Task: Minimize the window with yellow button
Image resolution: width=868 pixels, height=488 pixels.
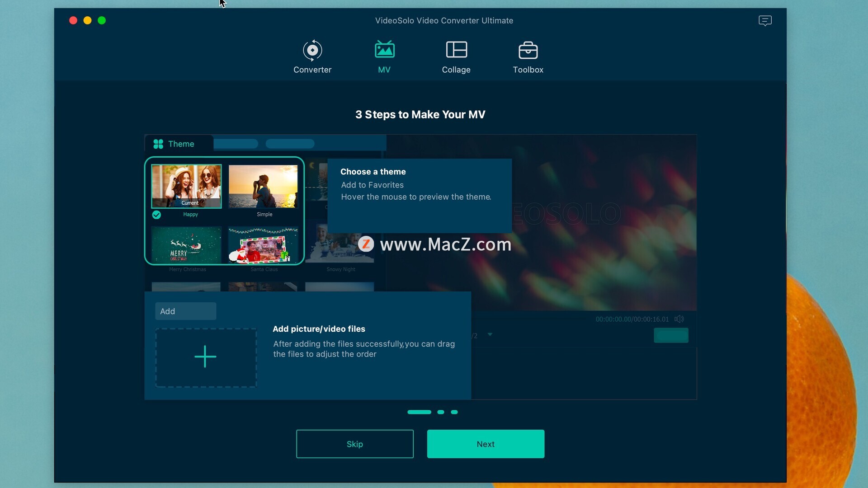Action: tap(87, 20)
